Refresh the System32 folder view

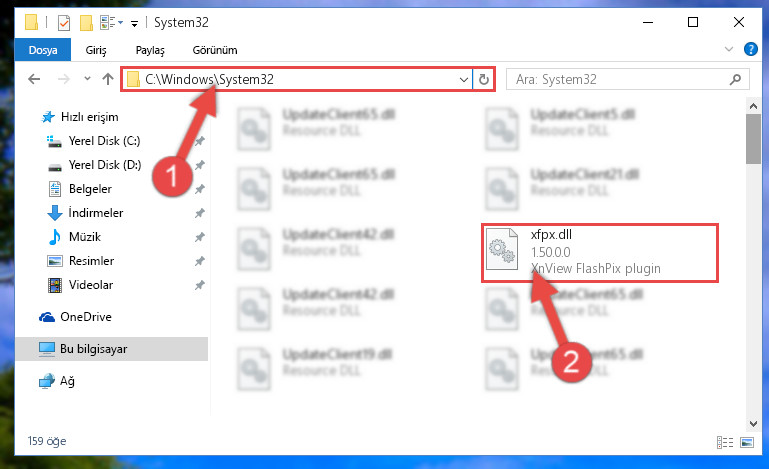point(484,79)
